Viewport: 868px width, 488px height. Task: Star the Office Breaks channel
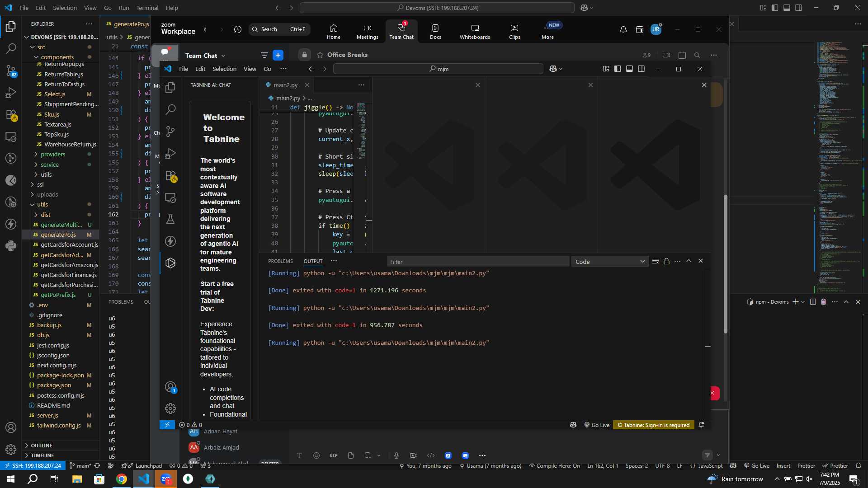(320, 55)
